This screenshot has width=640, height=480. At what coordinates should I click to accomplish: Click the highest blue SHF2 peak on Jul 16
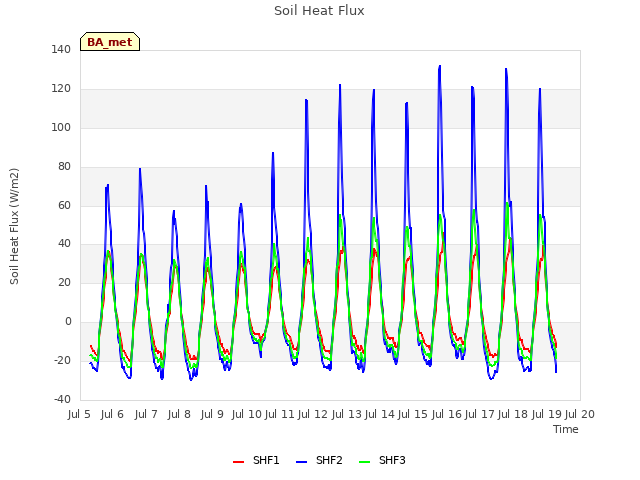click(x=440, y=66)
